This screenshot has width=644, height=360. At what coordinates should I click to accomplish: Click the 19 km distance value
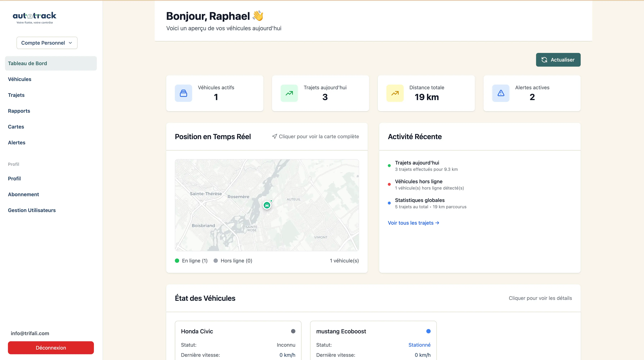tap(427, 97)
